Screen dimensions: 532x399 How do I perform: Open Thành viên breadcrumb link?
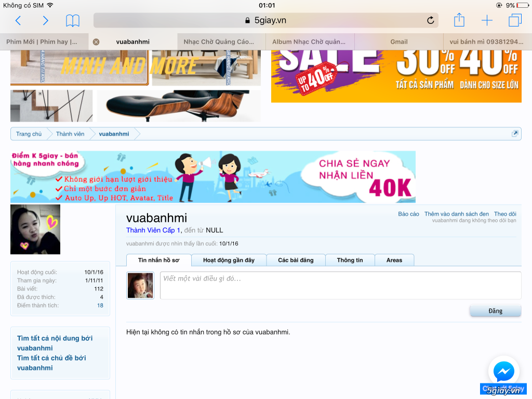(x=70, y=134)
